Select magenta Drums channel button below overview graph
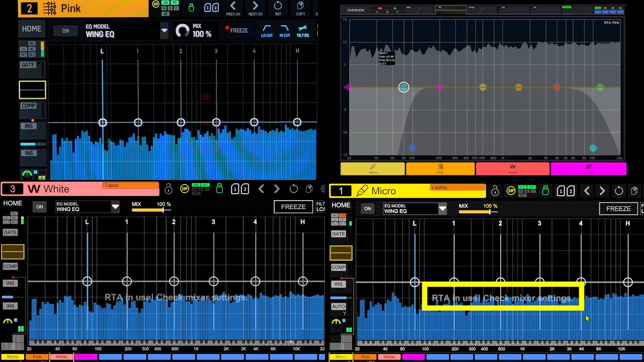Screen dimensions: 644x362 [x=589, y=168]
